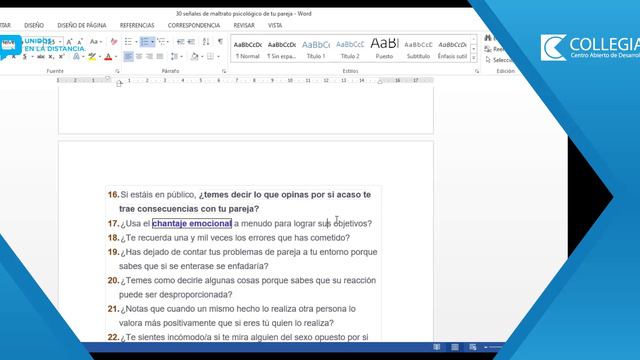Open the REVISAR tab
Viewport: 640px width, 360px height.
click(244, 25)
